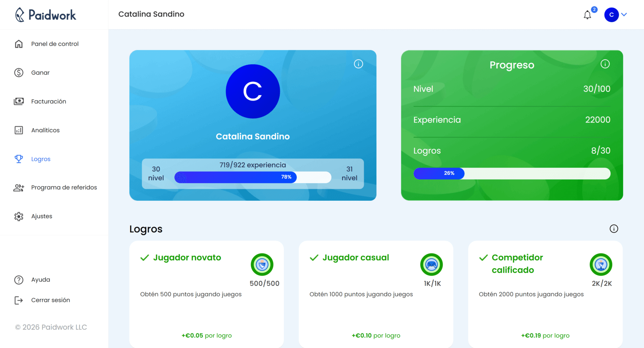Open Ajustes with the gear icon
644x348 pixels.
pyautogui.click(x=19, y=216)
